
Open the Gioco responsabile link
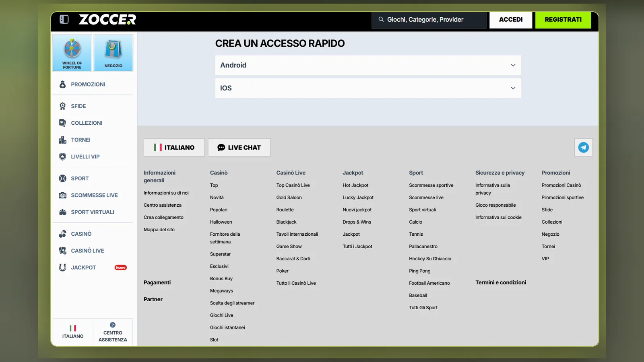coord(495,205)
